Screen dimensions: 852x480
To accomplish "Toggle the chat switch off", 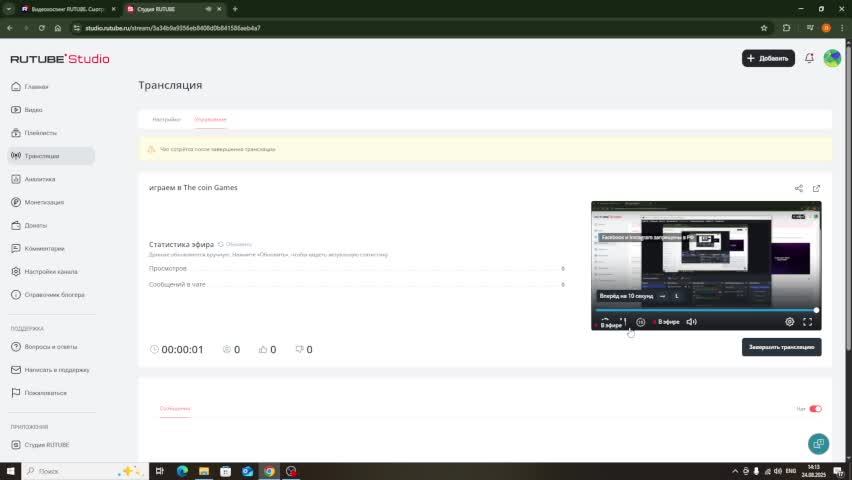I will click(815, 409).
